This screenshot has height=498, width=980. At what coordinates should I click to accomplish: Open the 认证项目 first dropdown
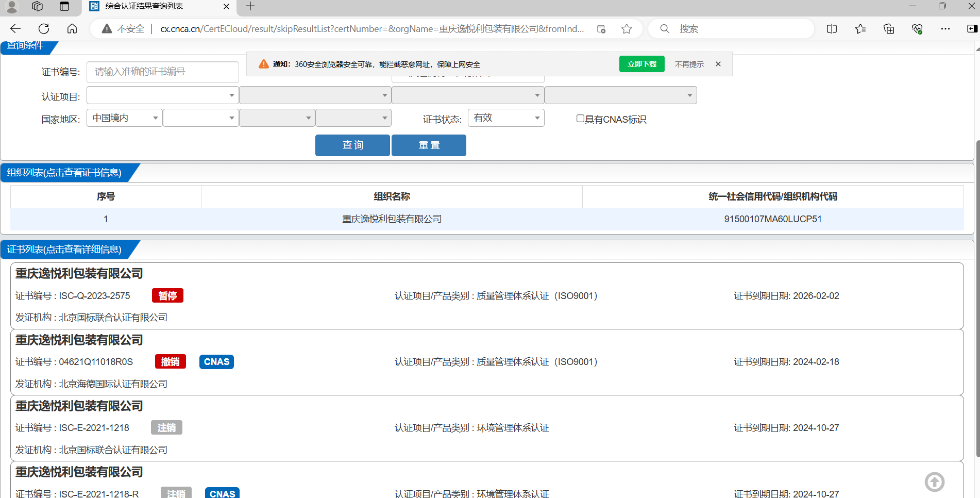coord(163,95)
